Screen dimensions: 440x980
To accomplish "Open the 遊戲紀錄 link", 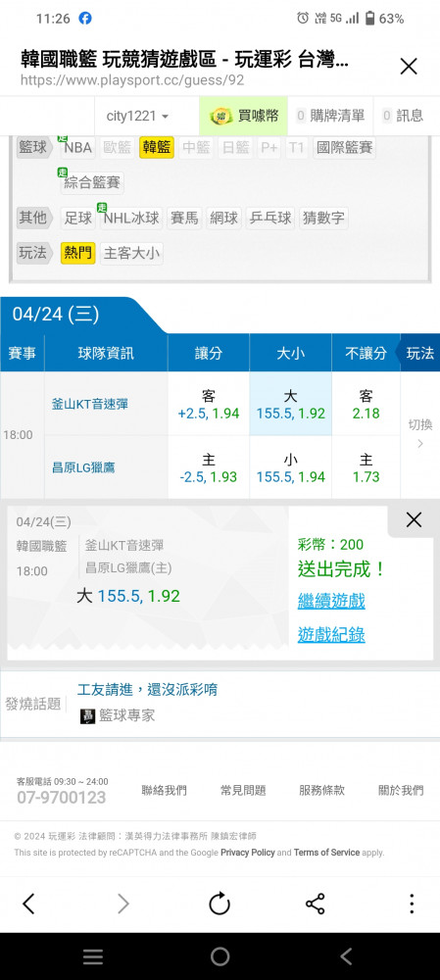I will pyautogui.click(x=331, y=635).
